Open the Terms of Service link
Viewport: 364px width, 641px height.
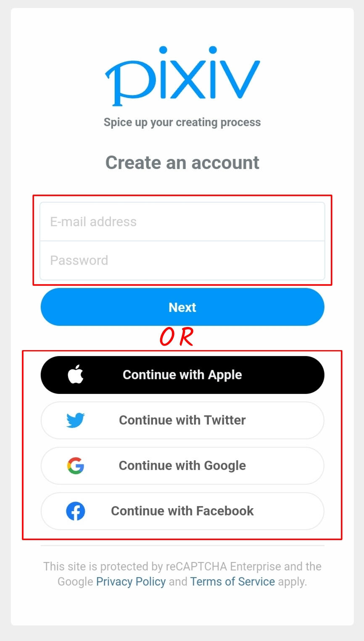pos(232,582)
